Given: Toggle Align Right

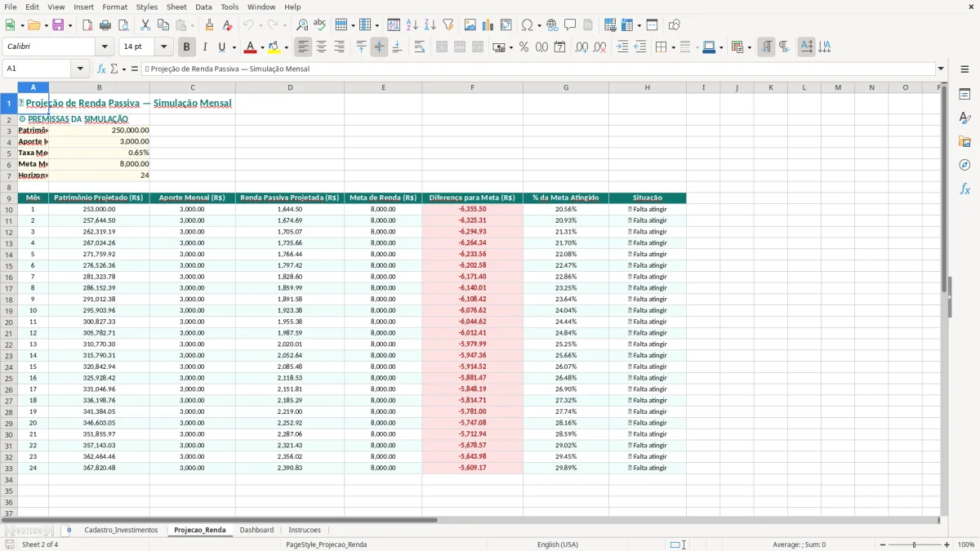Looking at the screenshot, I should coord(339,47).
